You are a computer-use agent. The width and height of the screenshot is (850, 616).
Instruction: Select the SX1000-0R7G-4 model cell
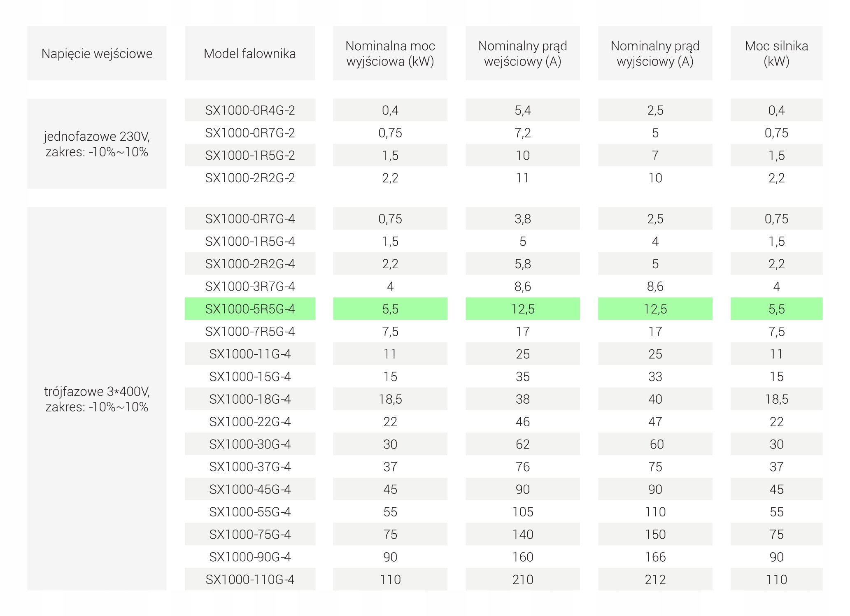tap(250, 219)
